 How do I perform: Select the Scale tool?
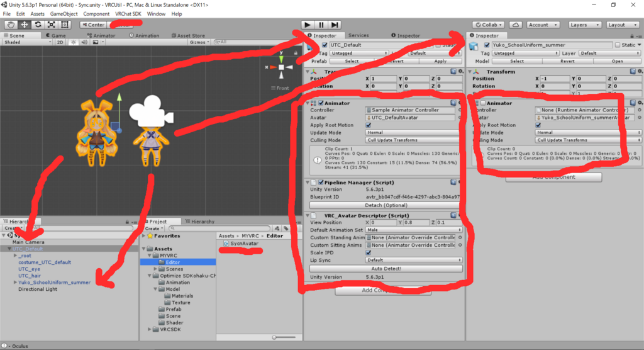click(x=52, y=25)
